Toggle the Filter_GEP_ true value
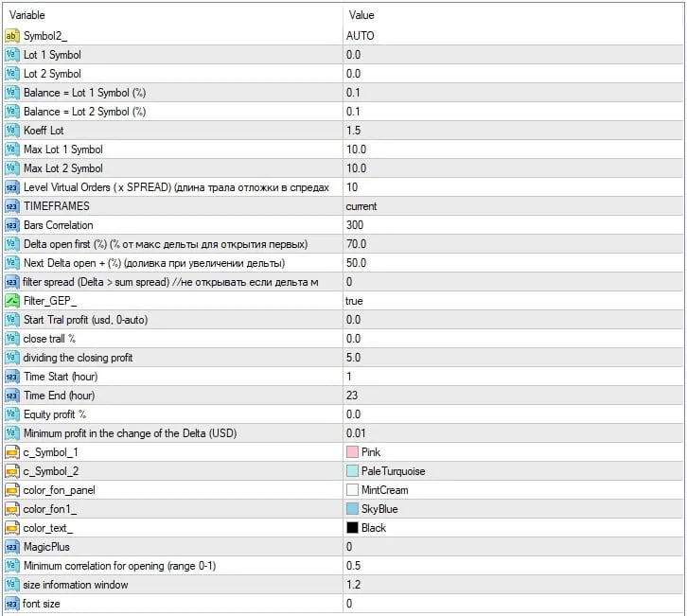Screen dimensions: 687x616 click(356, 301)
